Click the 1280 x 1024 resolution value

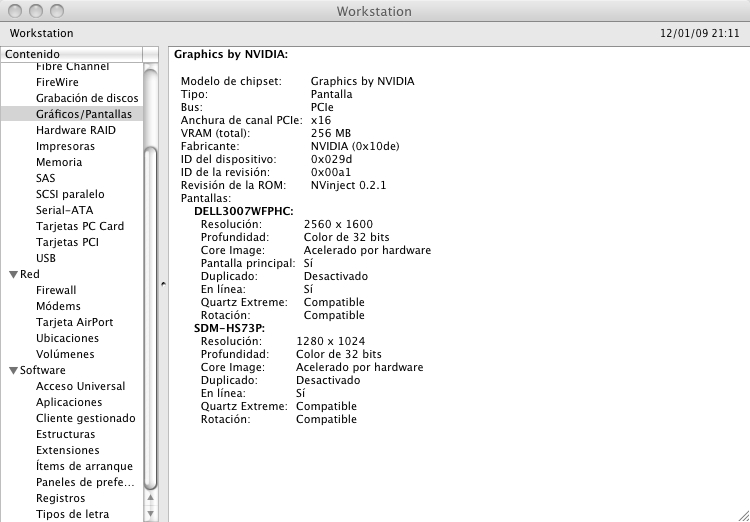(331, 341)
